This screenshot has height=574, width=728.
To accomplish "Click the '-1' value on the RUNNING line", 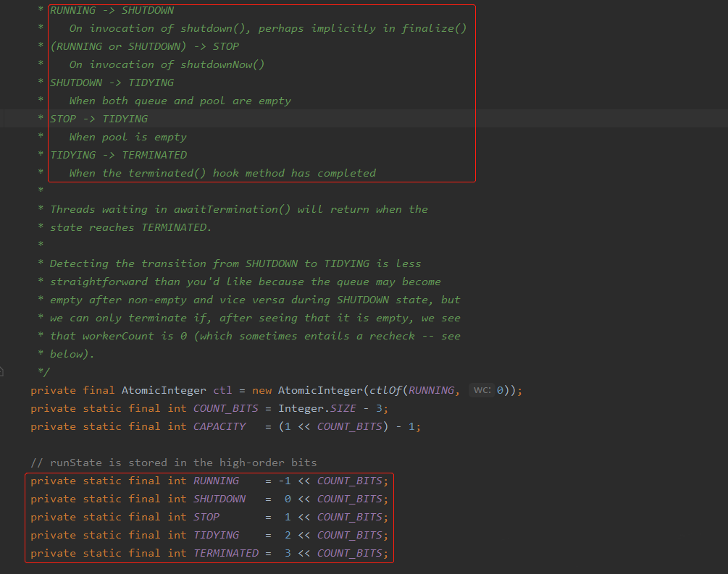I will point(285,481).
